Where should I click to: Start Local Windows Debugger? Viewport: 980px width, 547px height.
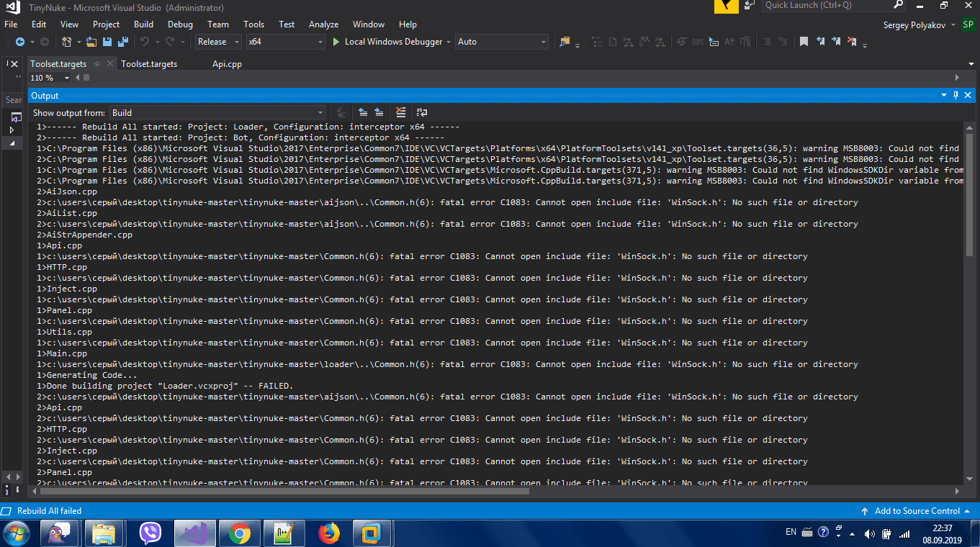point(387,42)
